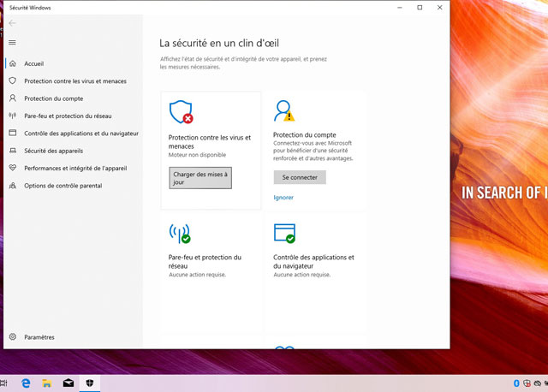Screen dimensions: 548x392
Task: Click Windows Security shield in taskbar
Action: point(89,383)
